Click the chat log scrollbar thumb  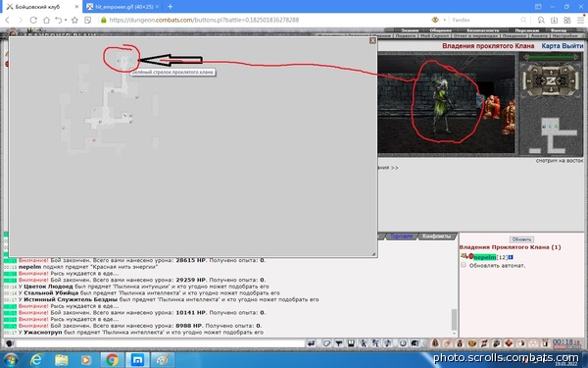[x=454, y=320]
